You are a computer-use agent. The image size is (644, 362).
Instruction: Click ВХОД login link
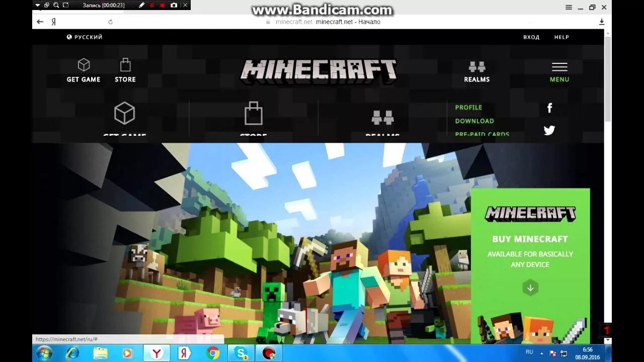531,37
